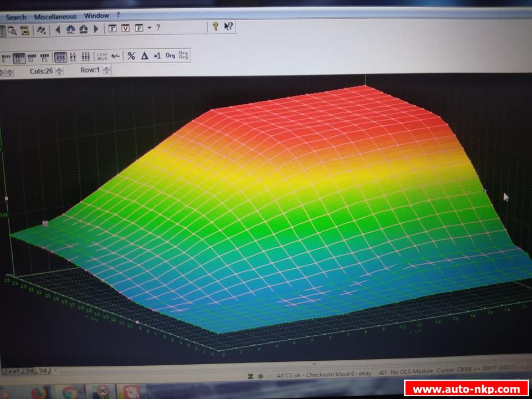
Task: Select the Fl floating point format button
Action: 44,58
